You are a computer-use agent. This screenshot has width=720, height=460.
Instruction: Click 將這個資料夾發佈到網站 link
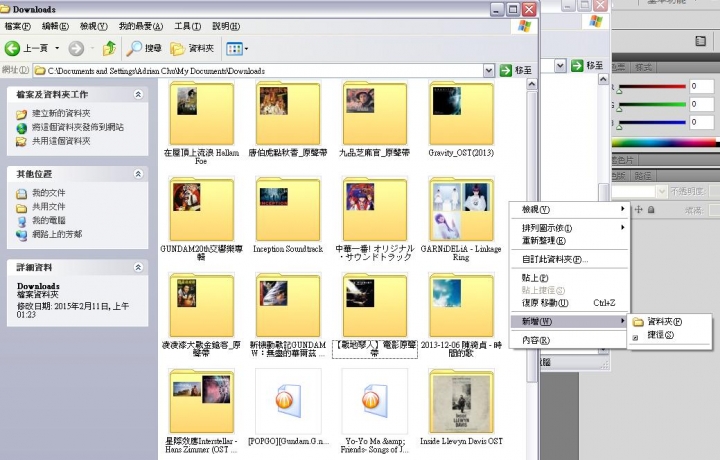pos(78,127)
